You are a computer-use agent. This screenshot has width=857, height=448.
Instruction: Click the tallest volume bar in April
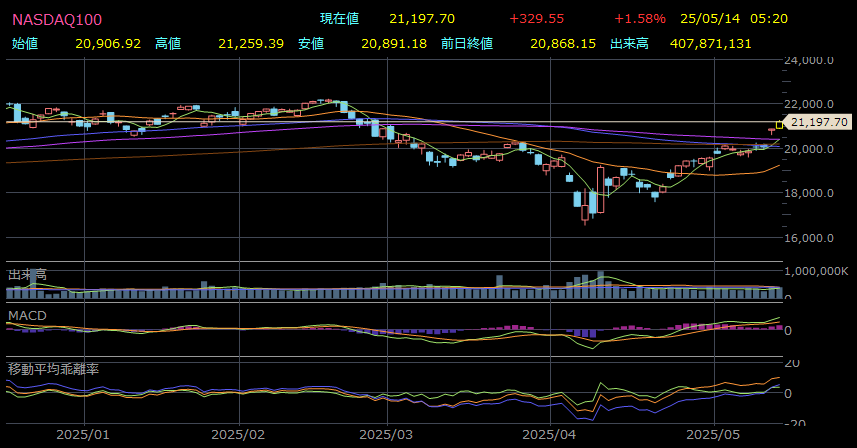[x=601, y=285]
